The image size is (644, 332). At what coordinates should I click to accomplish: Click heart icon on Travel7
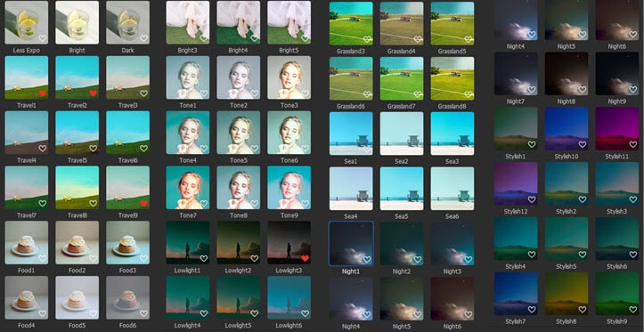(42, 203)
